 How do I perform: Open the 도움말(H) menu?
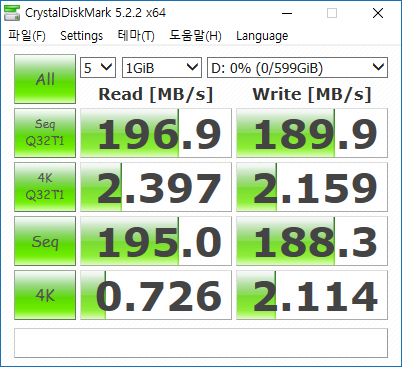click(x=195, y=36)
